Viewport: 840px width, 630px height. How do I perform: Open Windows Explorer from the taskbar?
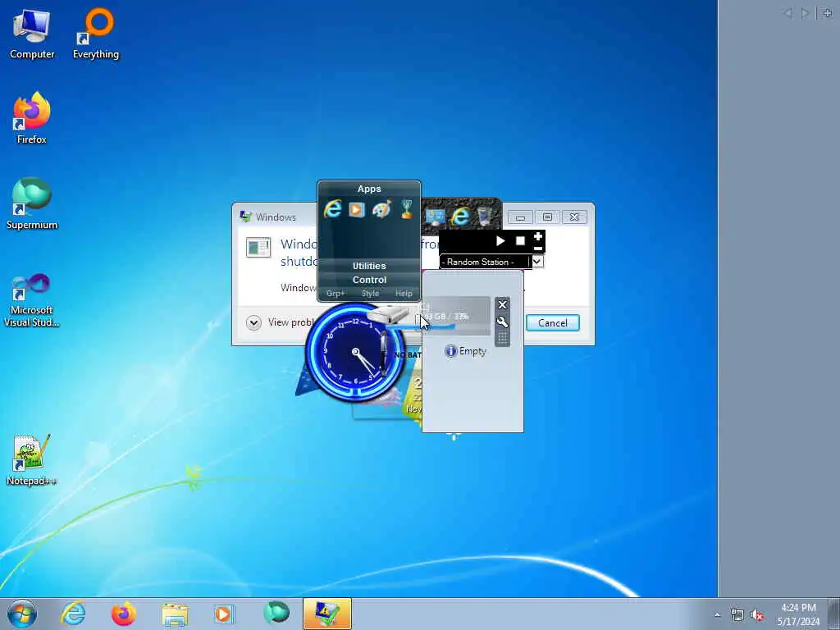click(175, 614)
